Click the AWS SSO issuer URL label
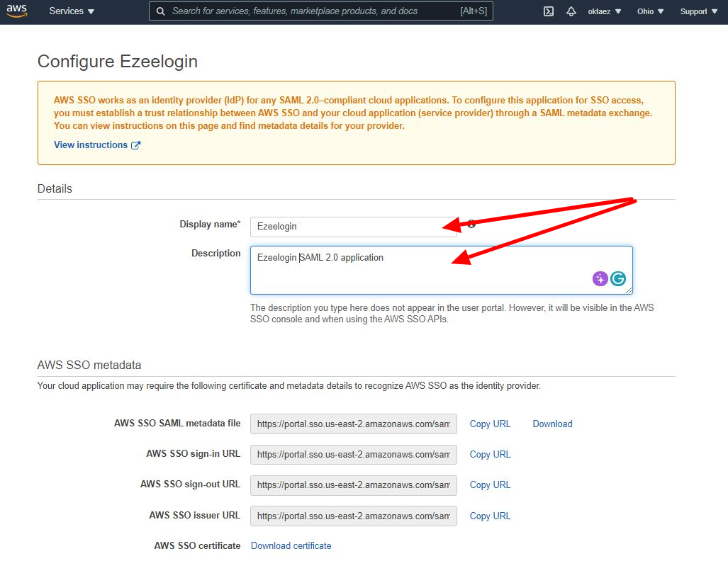 point(194,515)
